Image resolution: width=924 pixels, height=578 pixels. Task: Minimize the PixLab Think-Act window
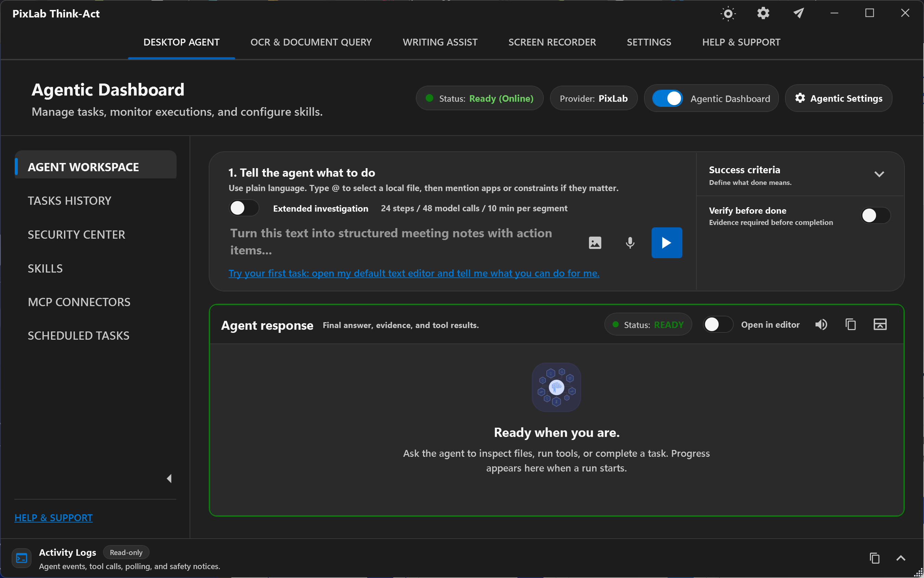click(834, 13)
